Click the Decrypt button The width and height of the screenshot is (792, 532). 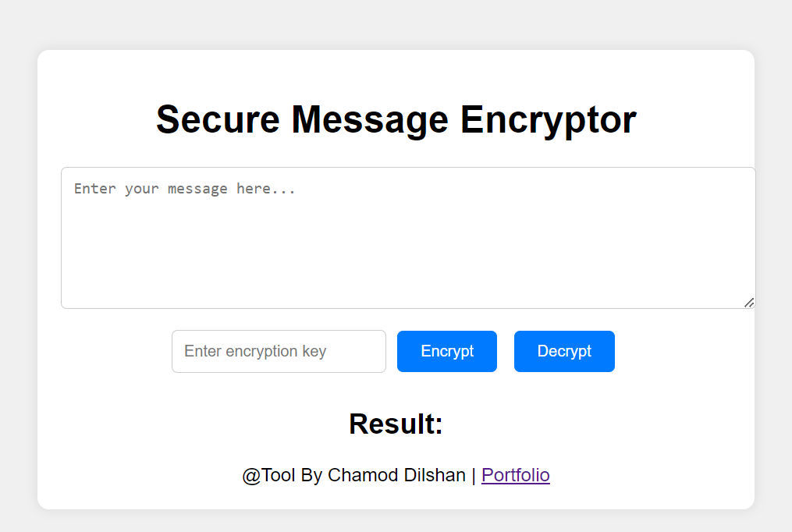pyautogui.click(x=564, y=351)
